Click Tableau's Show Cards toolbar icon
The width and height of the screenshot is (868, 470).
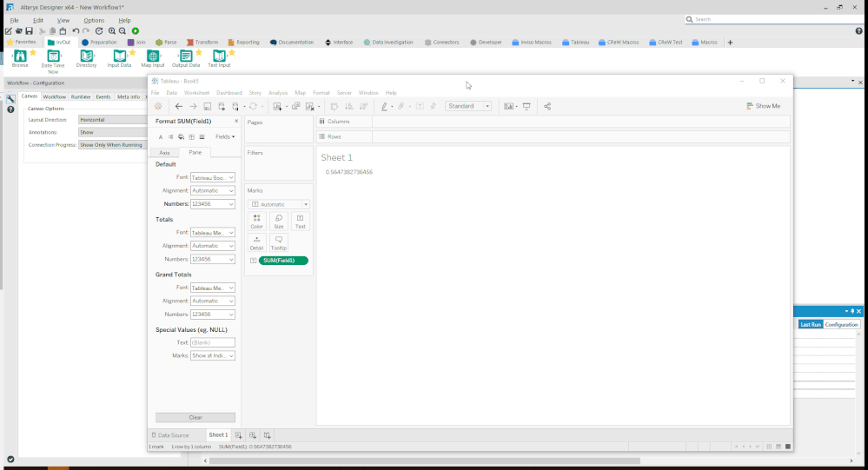click(508, 106)
